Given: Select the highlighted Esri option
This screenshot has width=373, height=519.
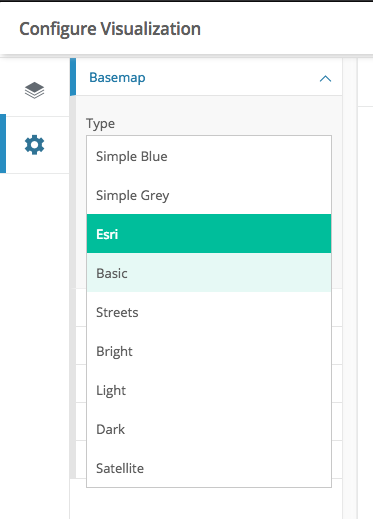Looking at the screenshot, I should [209, 234].
